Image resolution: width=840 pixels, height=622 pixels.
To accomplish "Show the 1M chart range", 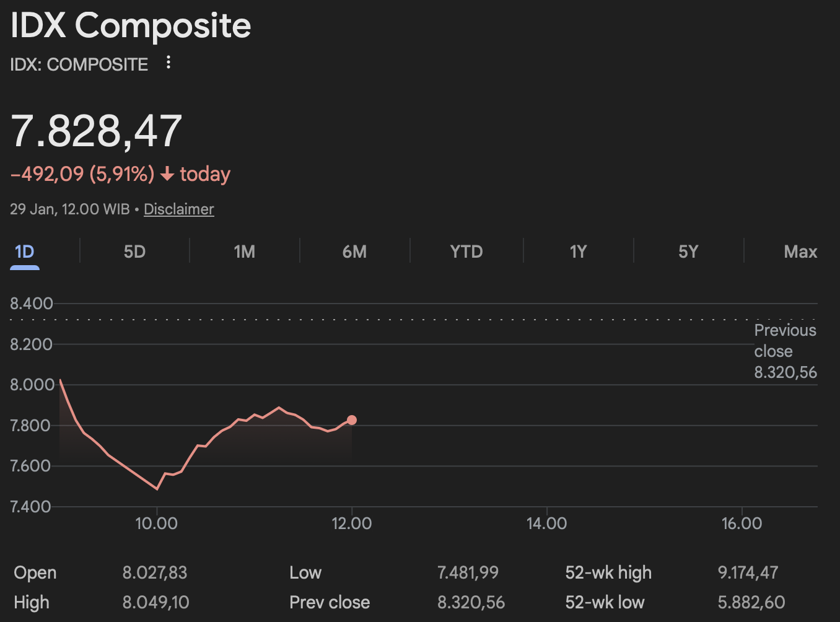I will 245,252.
